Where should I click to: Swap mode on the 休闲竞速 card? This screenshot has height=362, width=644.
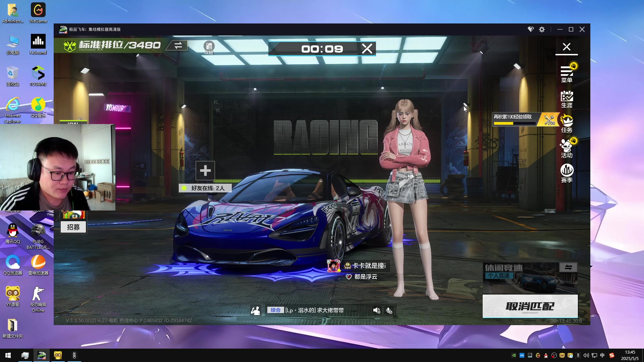[x=568, y=267]
